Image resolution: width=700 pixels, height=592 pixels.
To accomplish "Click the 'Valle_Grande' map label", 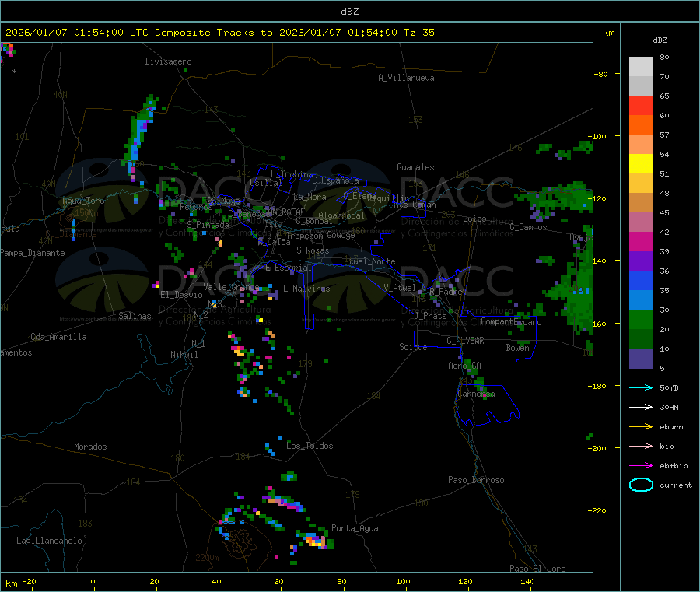I will (231, 286).
